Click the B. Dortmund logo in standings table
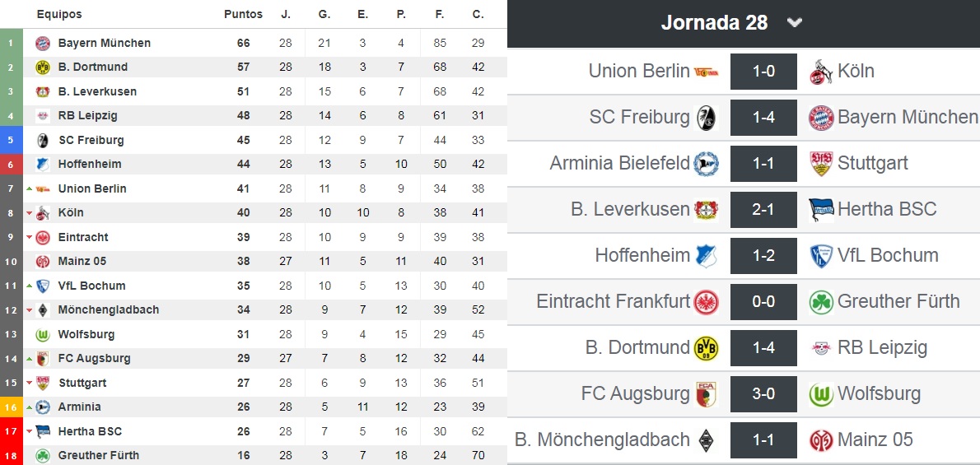This screenshot has height=465, width=980. coord(43,67)
